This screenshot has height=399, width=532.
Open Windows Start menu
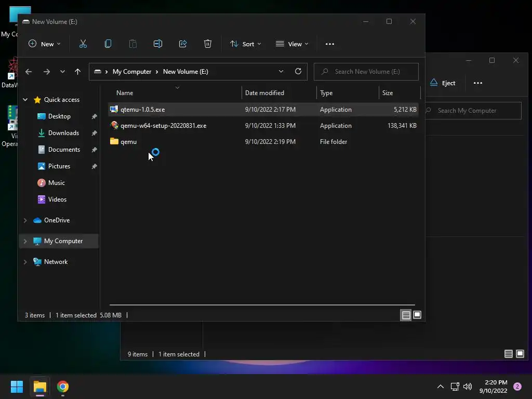click(x=17, y=387)
